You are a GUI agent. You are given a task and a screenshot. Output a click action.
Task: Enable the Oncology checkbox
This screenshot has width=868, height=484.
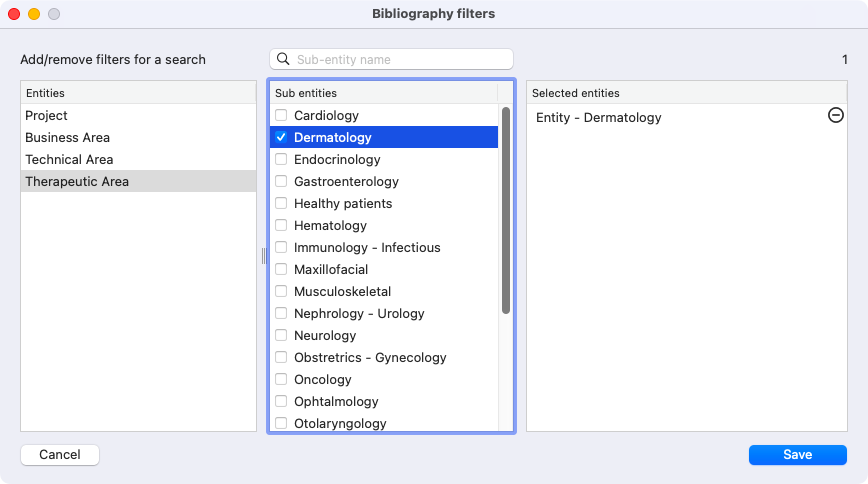click(x=281, y=379)
